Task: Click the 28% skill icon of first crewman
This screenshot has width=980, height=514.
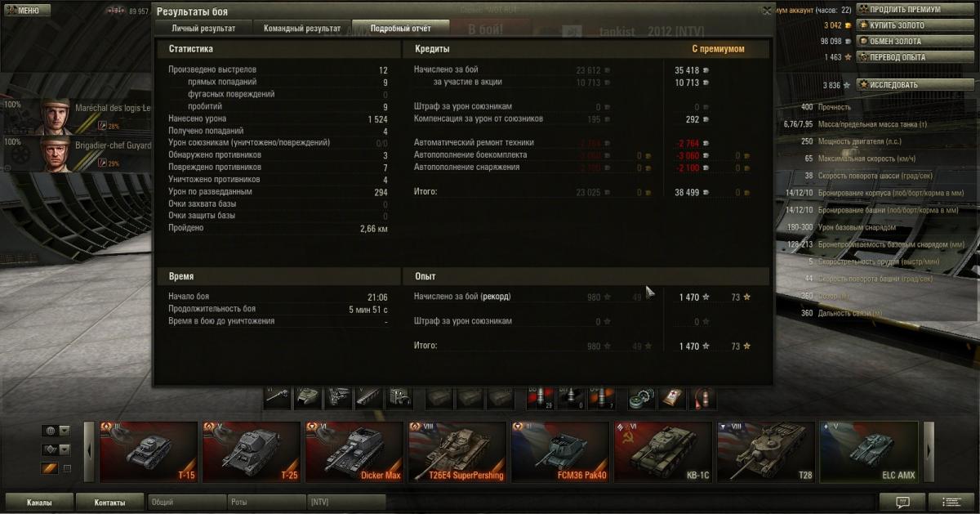Action: [x=103, y=127]
